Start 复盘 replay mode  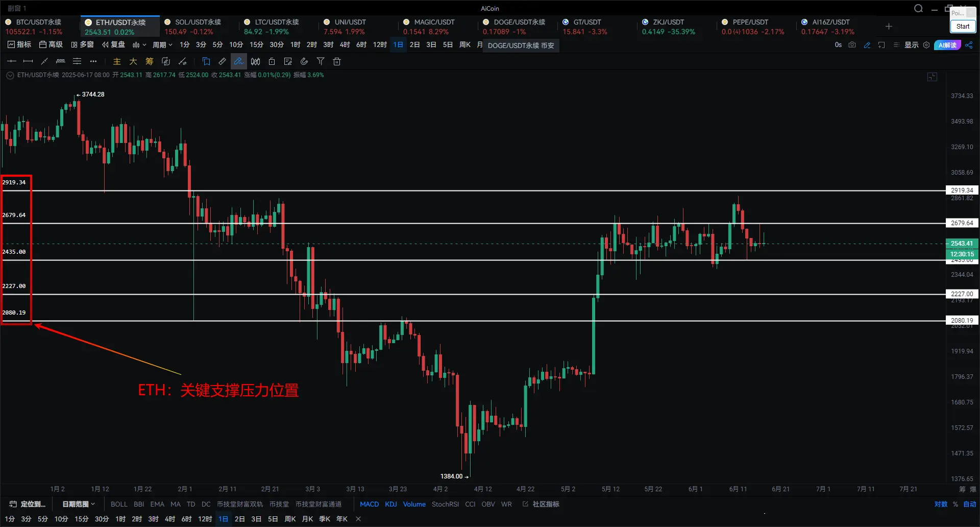[113, 45]
